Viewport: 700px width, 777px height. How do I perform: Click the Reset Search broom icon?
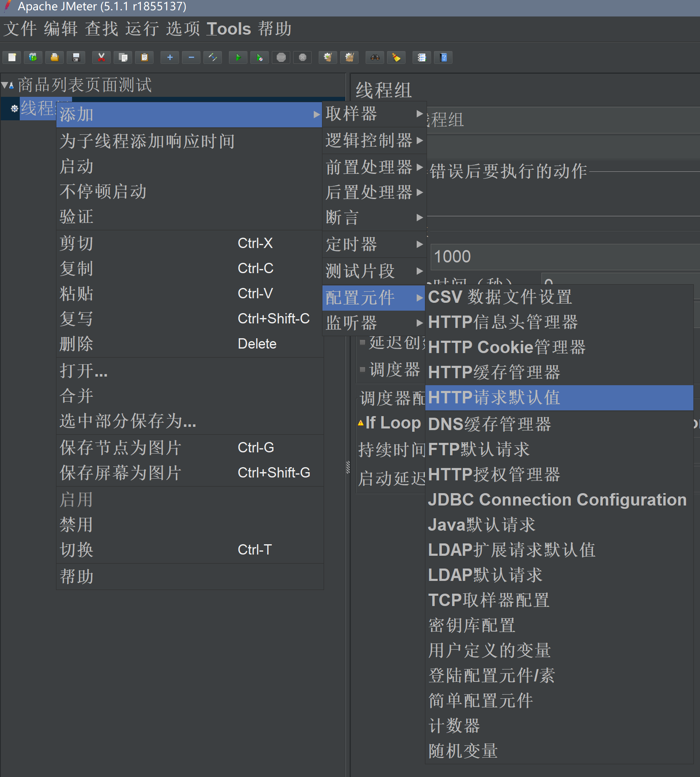(x=396, y=57)
